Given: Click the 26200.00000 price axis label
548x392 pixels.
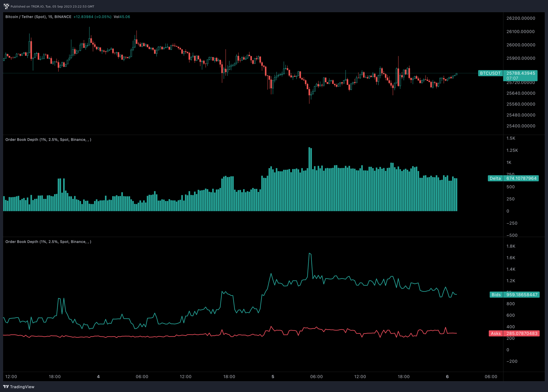Looking at the screenshot, I should (x=520, y=18).
